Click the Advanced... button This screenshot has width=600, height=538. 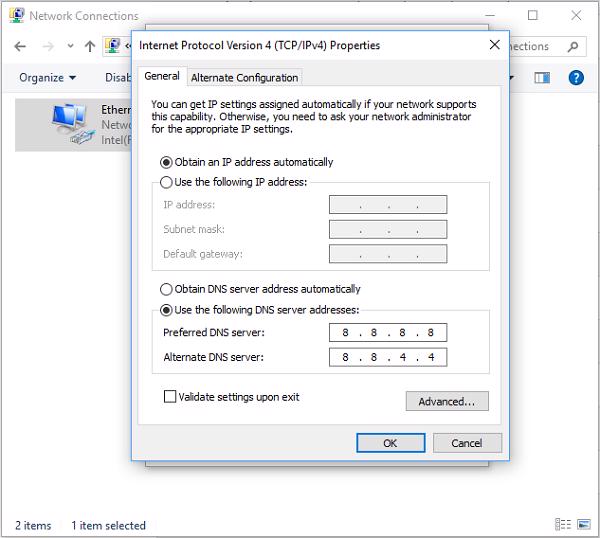[446, 401]
